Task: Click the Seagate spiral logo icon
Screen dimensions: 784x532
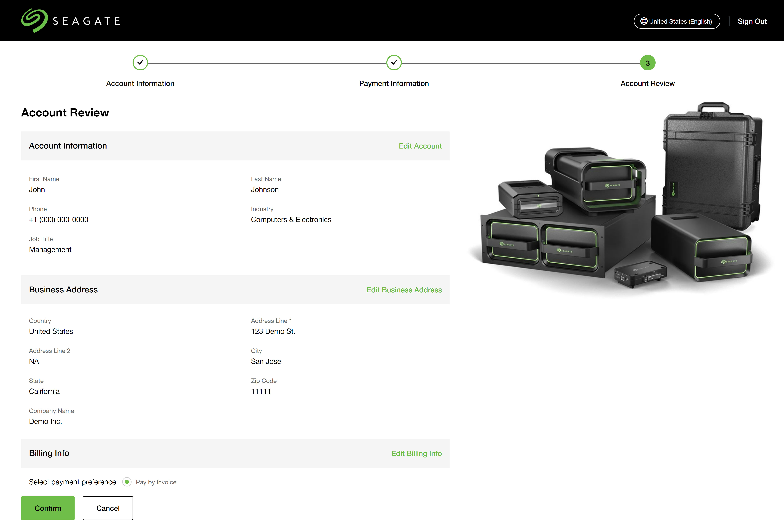Action: pyautogui.click(x=34, y=21)
